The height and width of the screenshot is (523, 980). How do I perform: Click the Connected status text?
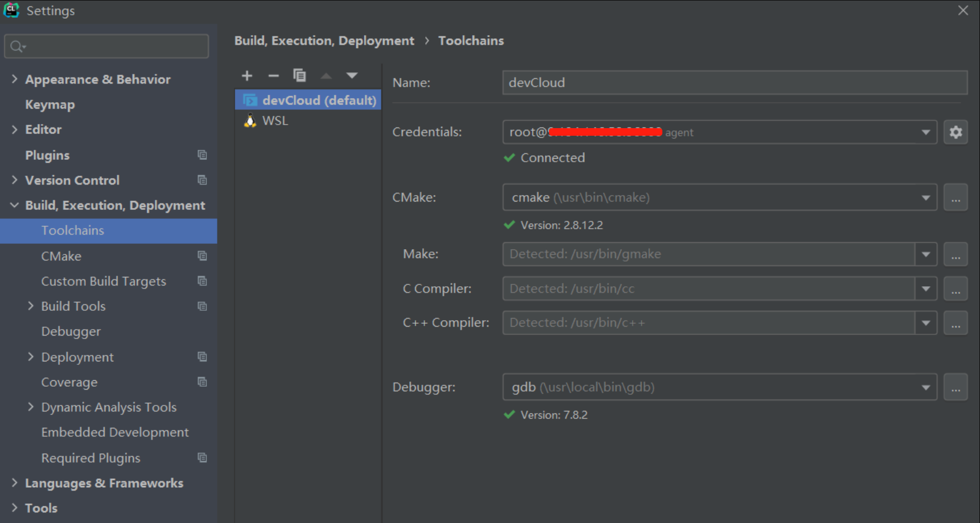pos(553,157)
